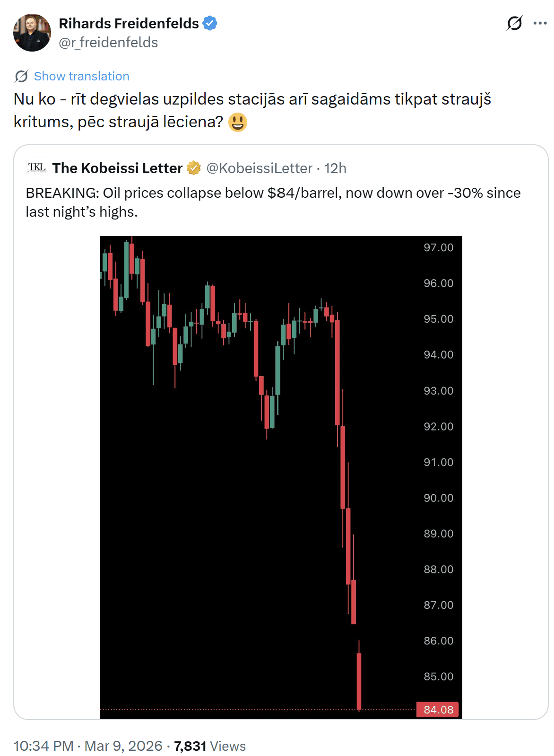This screenshot has width=554, height=756.
Task: Open the 10:34 PM Mar 9, 2026 timestamp
Action: (x=87, y=746)
